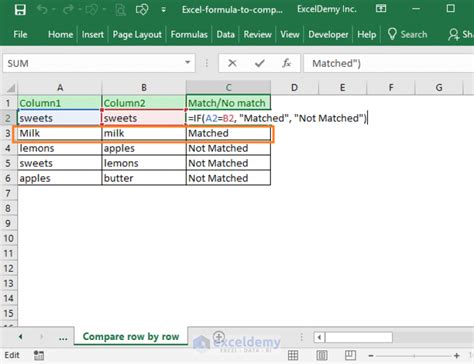Click the Insert Function fx icon
474x364 pixels.
pos(286,63)
